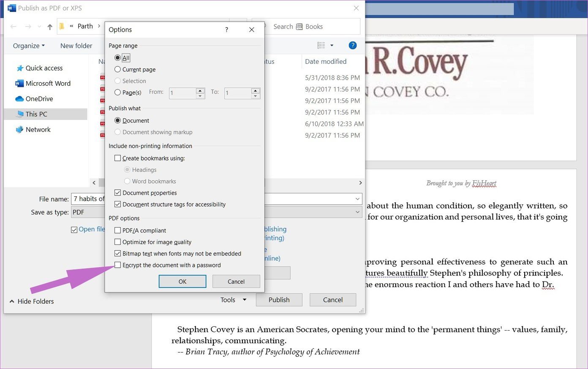This screenshot has width=588, height=369.
Task: Click the Parth folder in the address bar
Action: pos(85,26)
